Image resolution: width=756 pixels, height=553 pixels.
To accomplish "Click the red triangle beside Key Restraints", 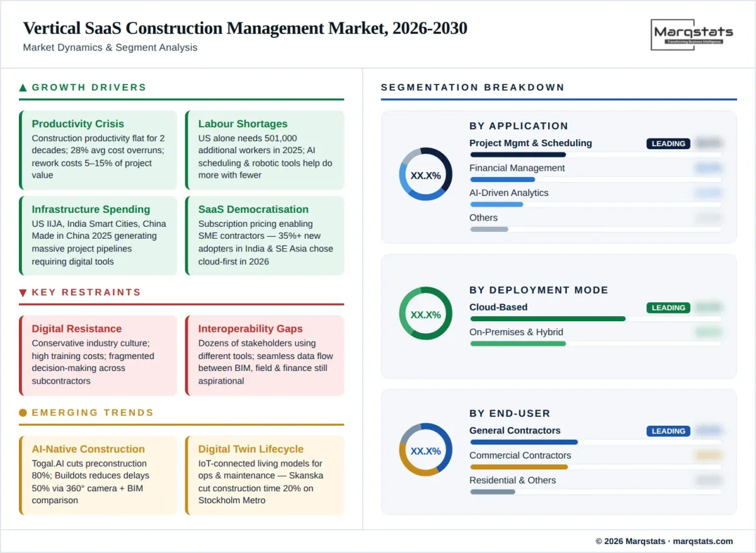I will tap(23, 292).
